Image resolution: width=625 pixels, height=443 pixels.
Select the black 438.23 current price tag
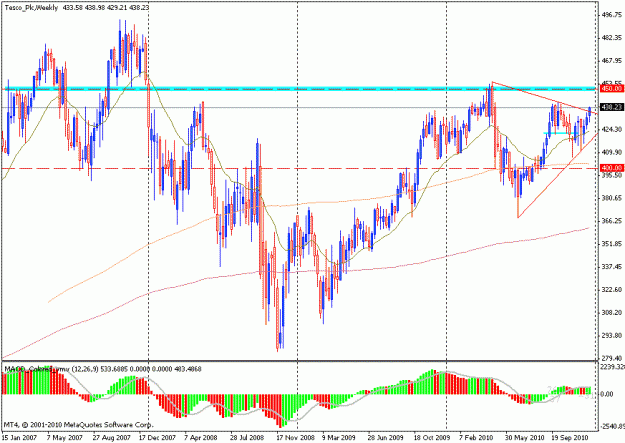coord(611,107)
